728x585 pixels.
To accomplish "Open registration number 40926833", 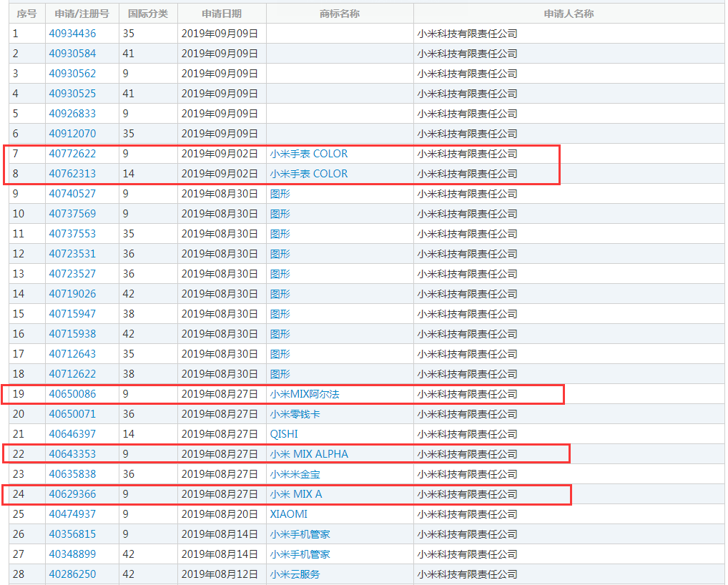I will (72, 113).
